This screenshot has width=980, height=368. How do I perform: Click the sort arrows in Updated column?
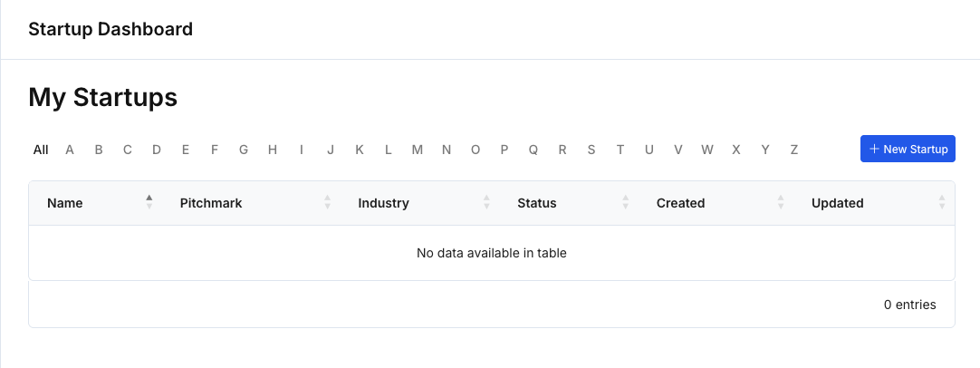pos(942,203)
